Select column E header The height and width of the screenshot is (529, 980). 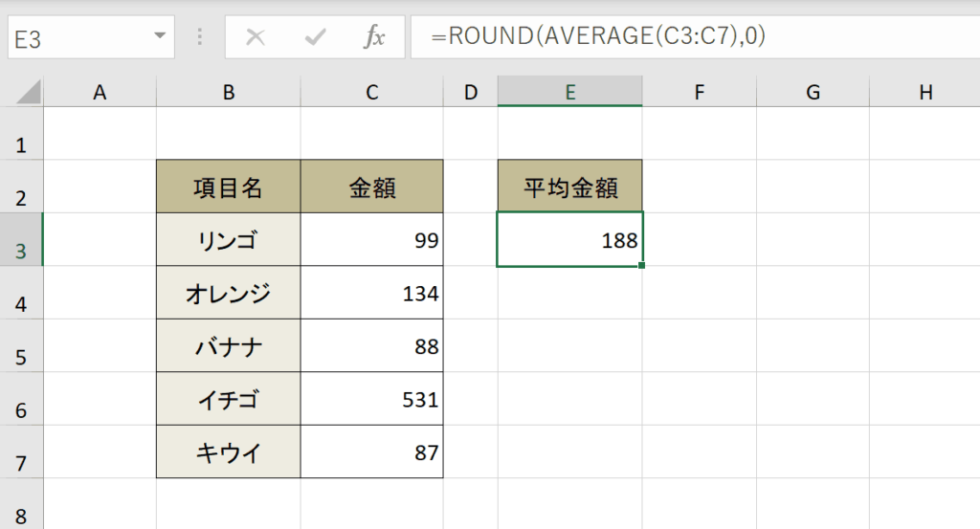(x=570, y=92)
